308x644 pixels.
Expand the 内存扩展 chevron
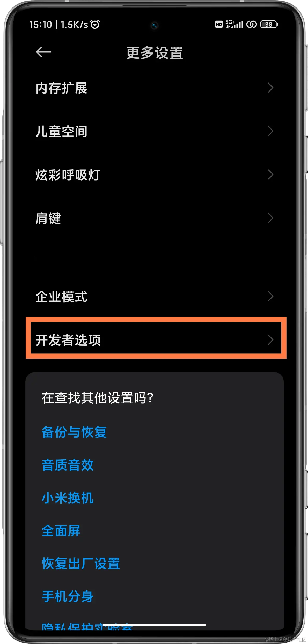tap(270, 88)
